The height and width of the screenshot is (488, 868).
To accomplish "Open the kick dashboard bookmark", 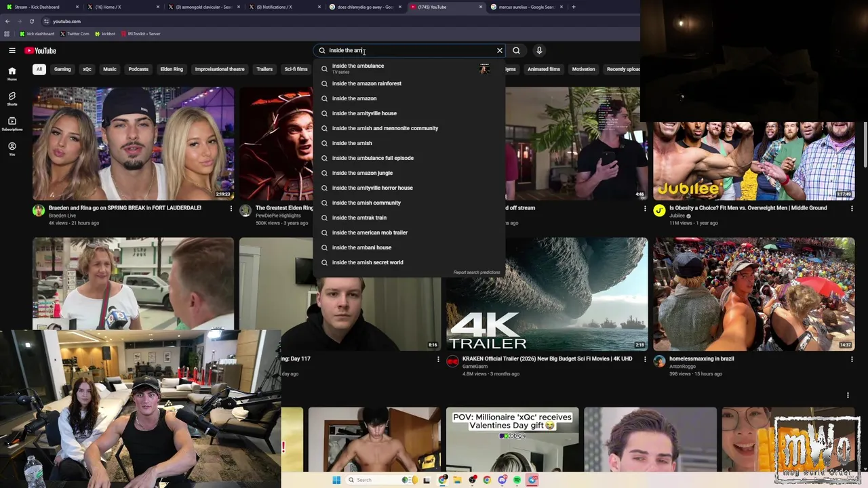I will (37, 34).
